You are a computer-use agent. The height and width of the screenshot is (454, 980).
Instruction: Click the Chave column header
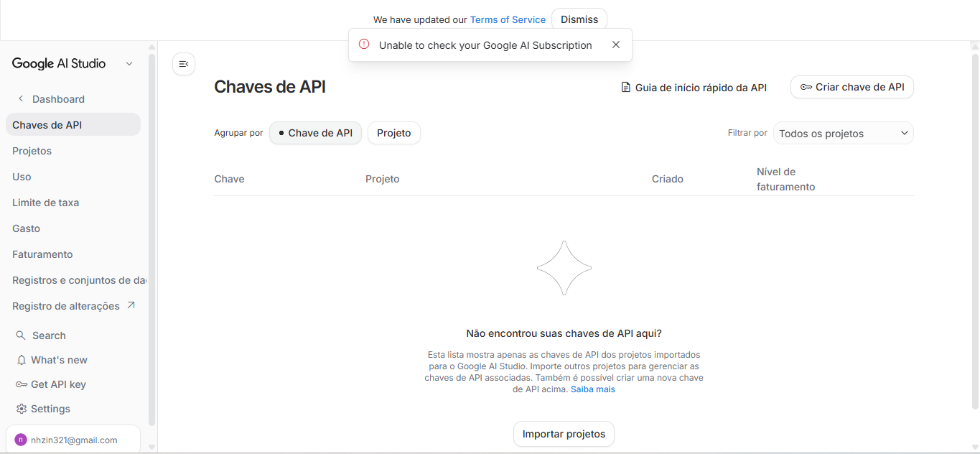tap(229, 179)
